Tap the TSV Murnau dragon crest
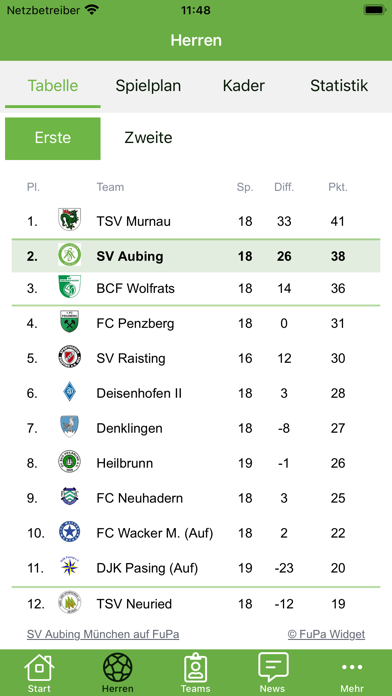Viewport: 392px width, 696px height. (70, 220)
